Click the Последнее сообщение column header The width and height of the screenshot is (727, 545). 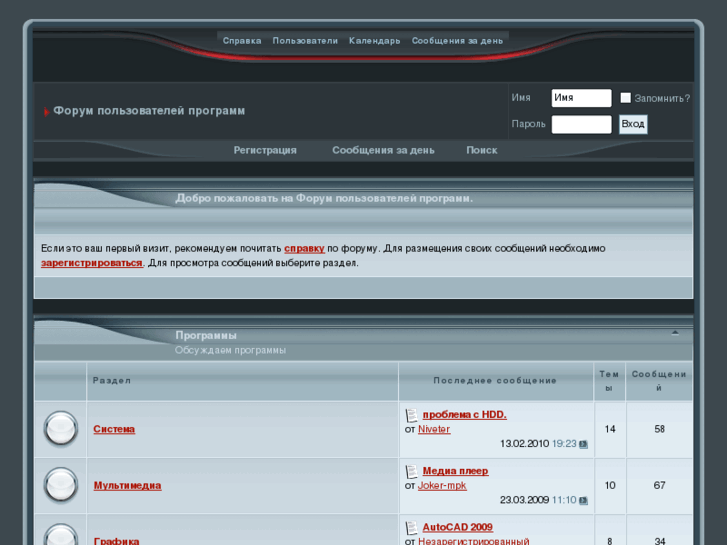point(495,381)
